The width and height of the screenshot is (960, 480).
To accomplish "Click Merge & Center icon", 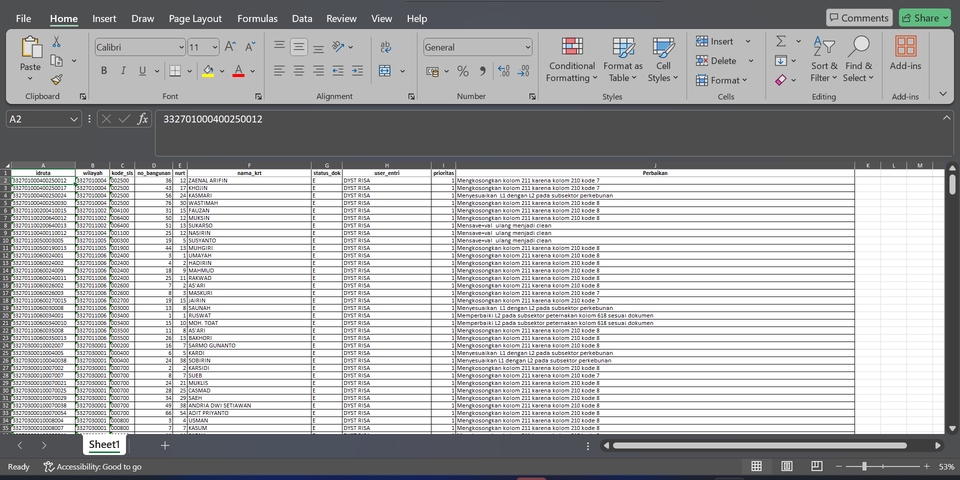I will pyautogui.click(x=384, y=71).
